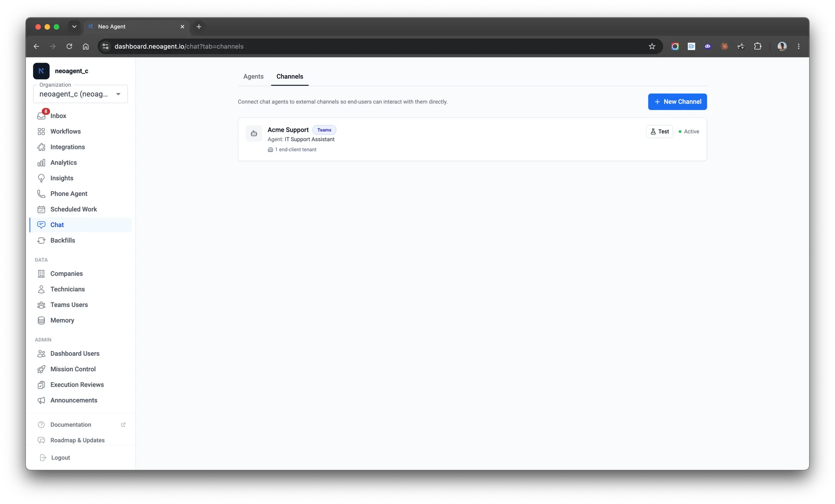Viewport: 835px width, 504px height.
Task: Click the Insights lightbulb icon
Action: tap(41, 178)
